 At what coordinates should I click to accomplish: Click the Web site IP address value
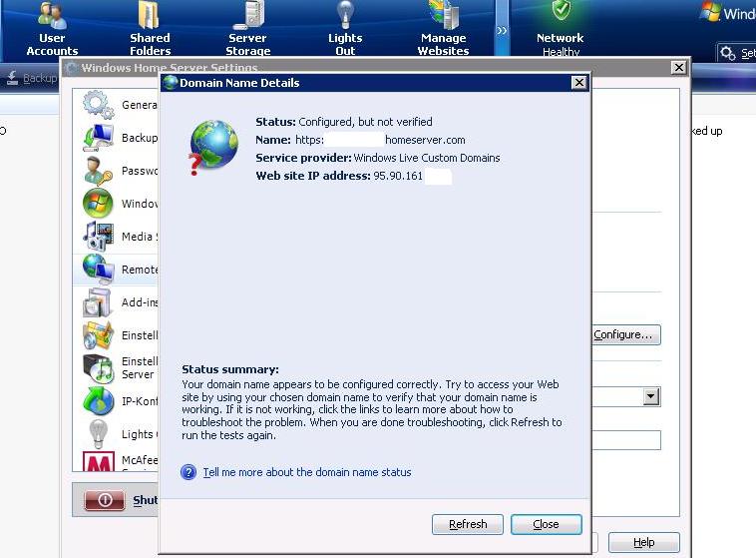click(398, 176)
